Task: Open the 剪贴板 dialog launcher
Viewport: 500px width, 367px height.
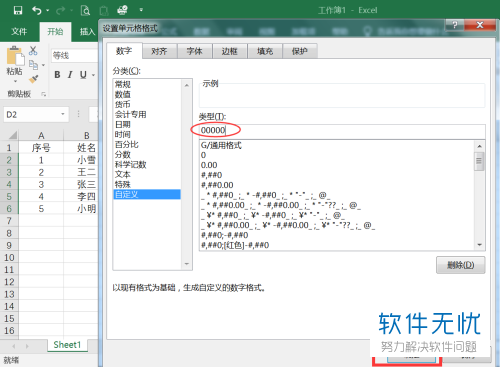Action: (43, 94)
